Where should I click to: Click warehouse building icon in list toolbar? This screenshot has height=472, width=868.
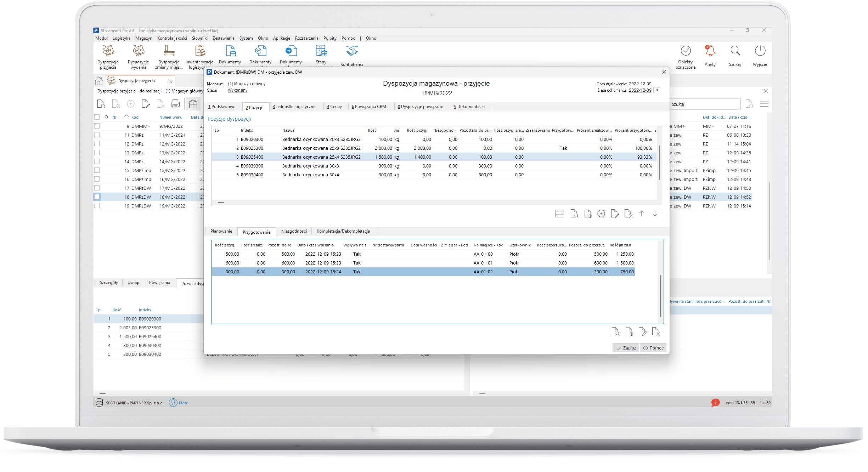tap(193, 104)
